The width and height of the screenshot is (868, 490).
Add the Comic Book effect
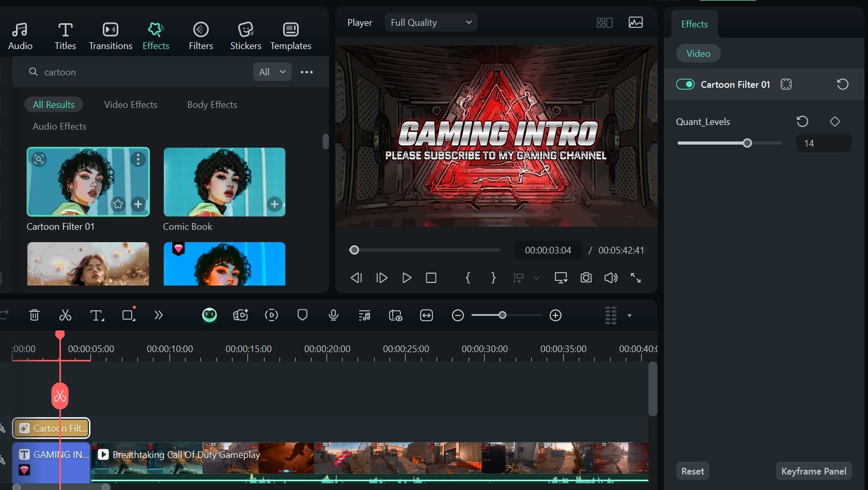click(x=274, y=204)
